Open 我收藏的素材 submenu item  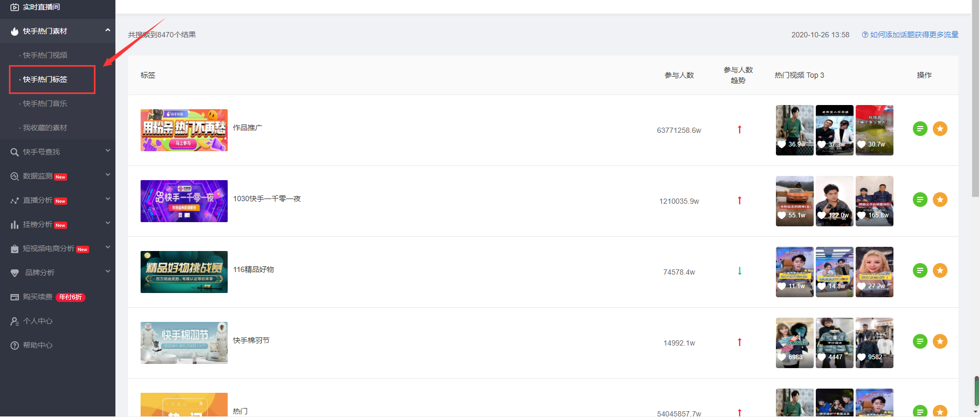click(x=45, y=128)
